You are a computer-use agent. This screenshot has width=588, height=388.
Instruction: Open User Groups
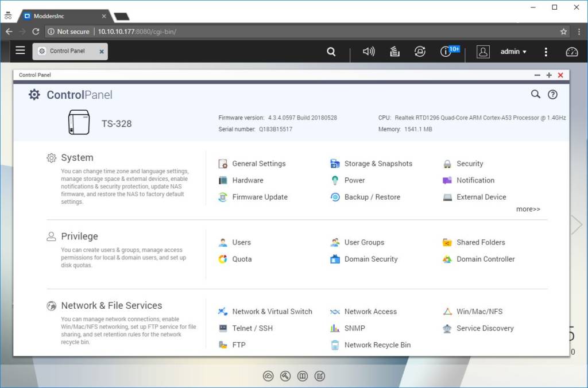(x=357, y=243)
